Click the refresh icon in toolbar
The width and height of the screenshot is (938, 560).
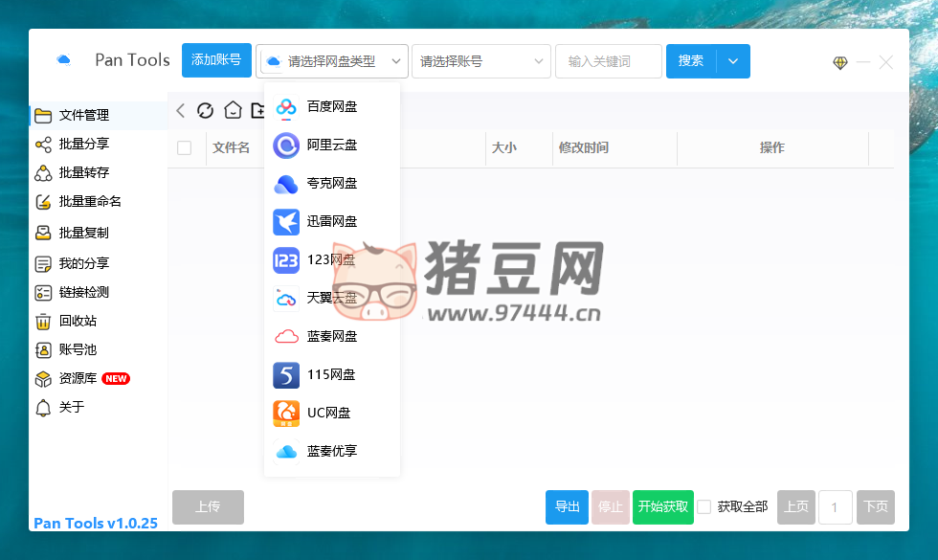coord(205,110)
